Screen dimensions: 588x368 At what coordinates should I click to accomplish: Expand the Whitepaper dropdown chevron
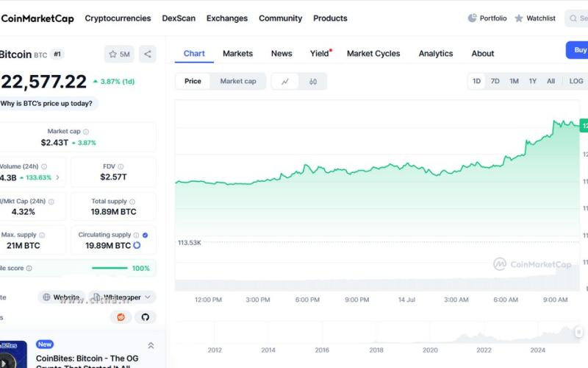148,297
